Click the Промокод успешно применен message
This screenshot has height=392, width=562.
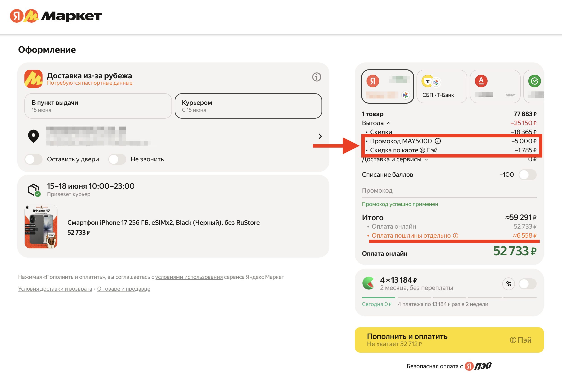tap(400, 204)
